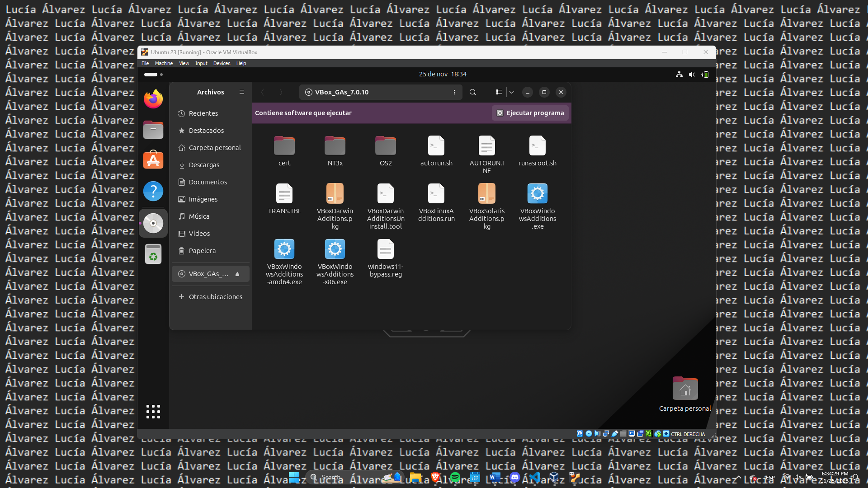The height and width of the screenshot is (488, 868).
Task: Click the search icon in Files
Action: pos(473,92)
